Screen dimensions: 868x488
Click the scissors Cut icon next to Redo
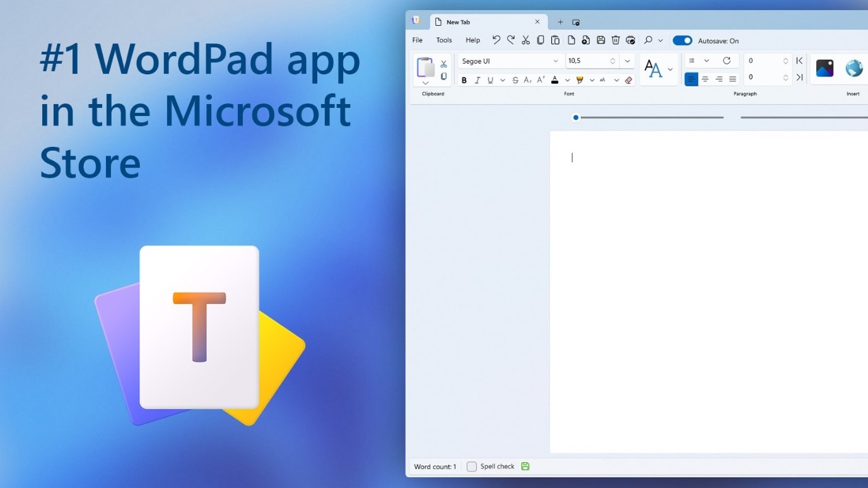pyautogui.click(x=525, y=40)
